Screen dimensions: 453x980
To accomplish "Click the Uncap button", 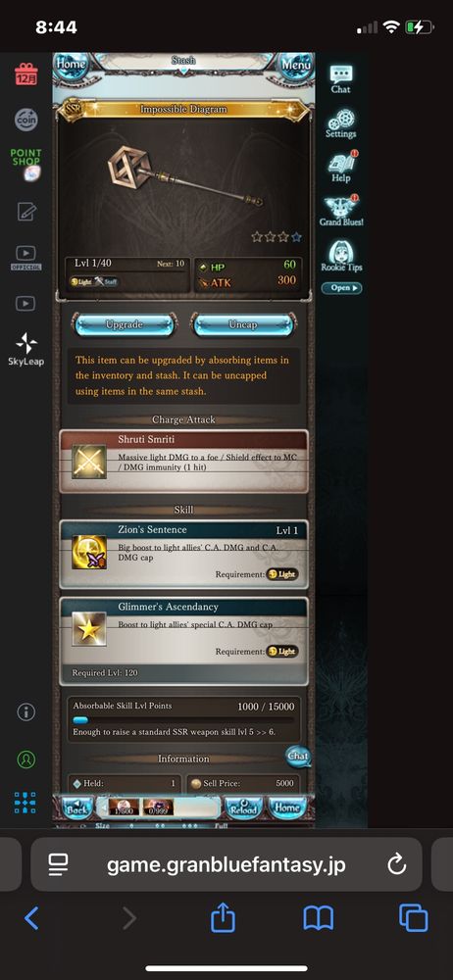I will click(243, 325).
